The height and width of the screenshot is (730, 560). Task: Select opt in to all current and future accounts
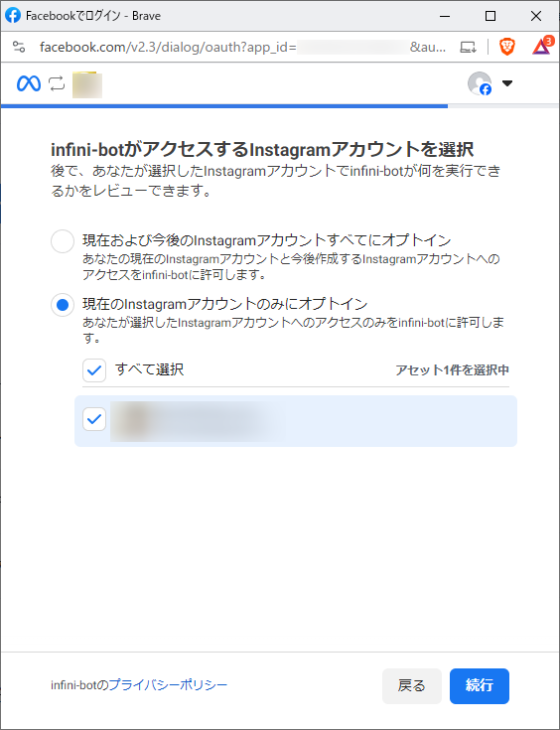63,241
